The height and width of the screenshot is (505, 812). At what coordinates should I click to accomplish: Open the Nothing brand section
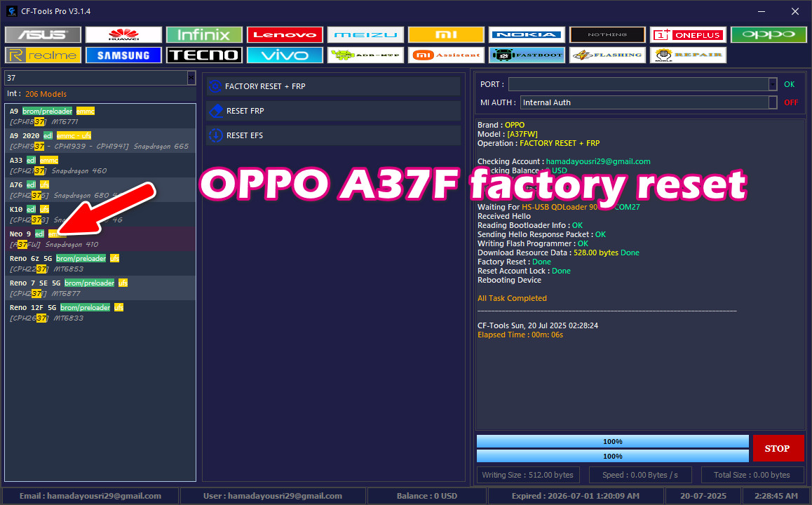pos(607,34)
